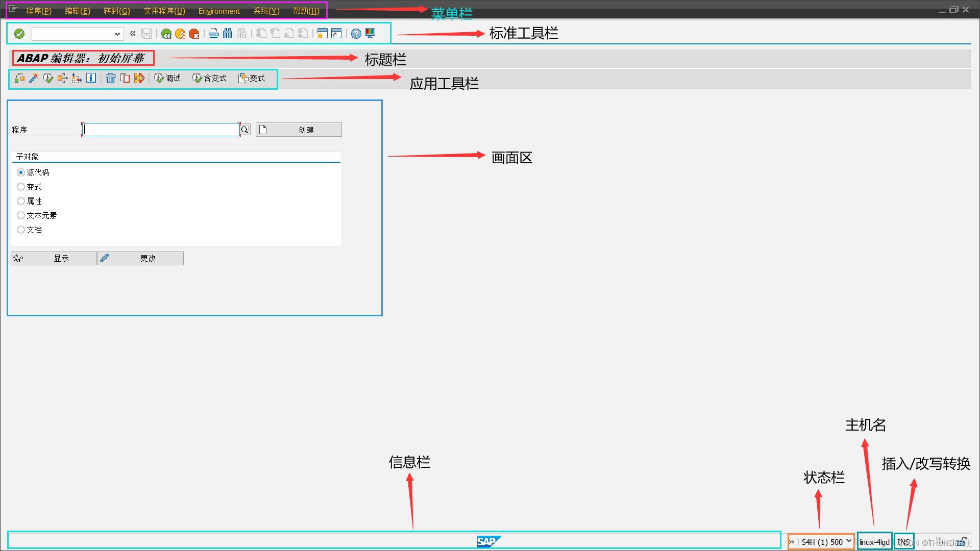Open the 程序(P) menu

pyautogui.click(x=38, y=11)
